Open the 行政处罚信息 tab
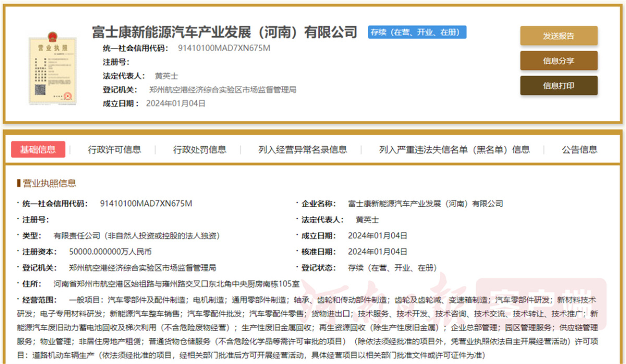Screen dimensions: 626x364 [200, 150]
